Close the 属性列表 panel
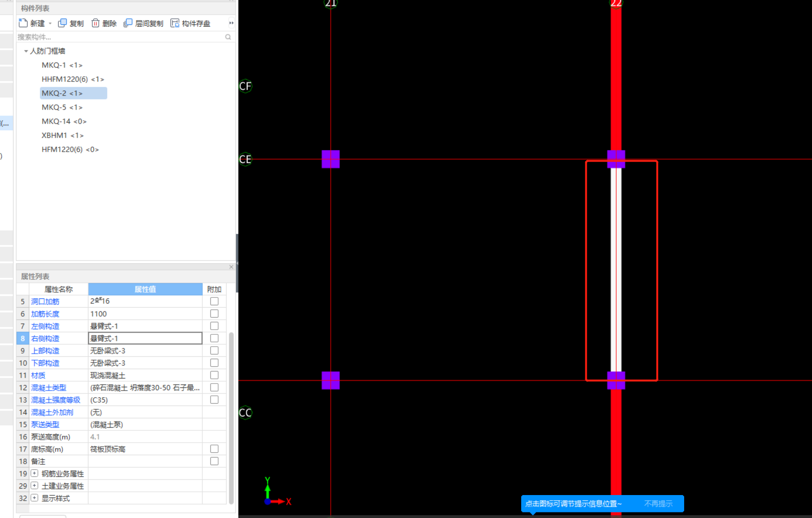This screenshot has width=812, height=518. click(x=231, y=267)
